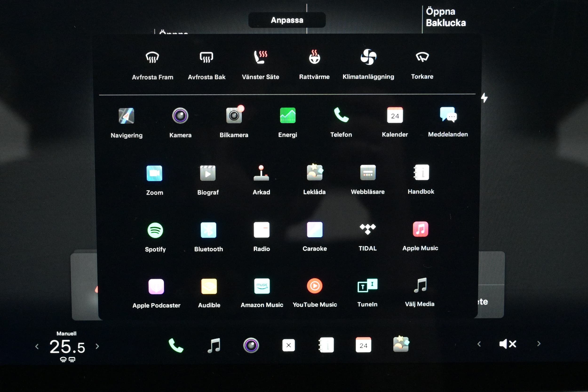Open the Energi app
588x392 pixels.
pos(287,115)
